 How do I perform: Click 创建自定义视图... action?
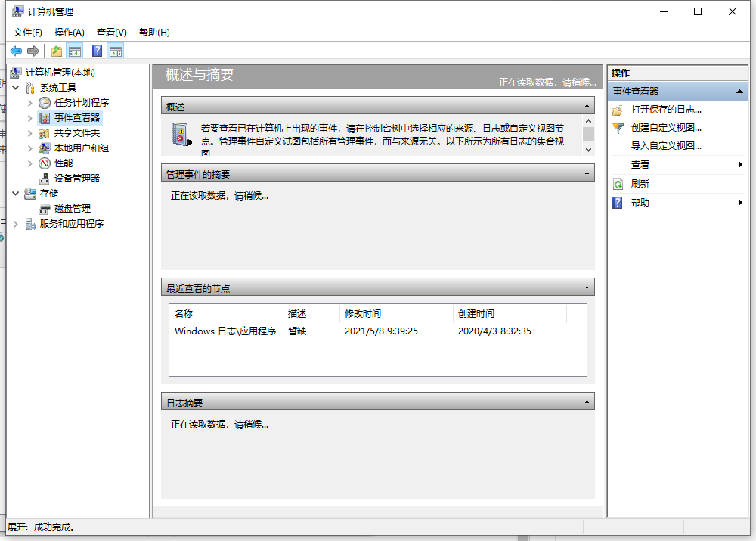(x=666, y=128)
